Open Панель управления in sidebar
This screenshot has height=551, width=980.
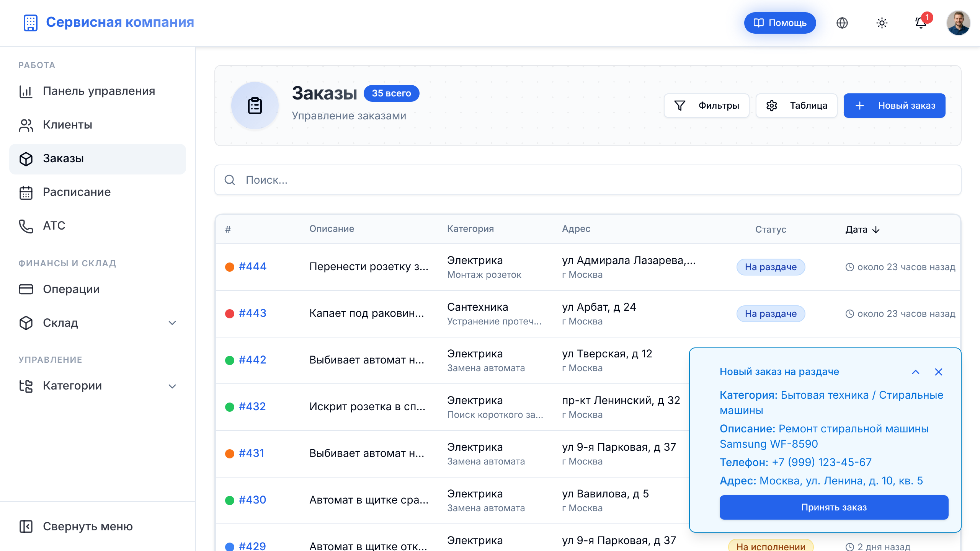click(x=98, y=91)
